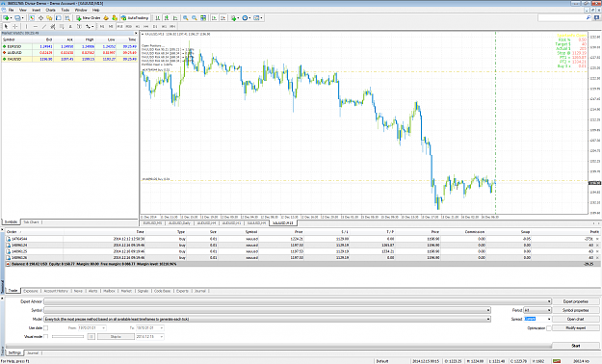Open the File menu
The width and height of the screenshot is (602, 364).
coord(12,10)
